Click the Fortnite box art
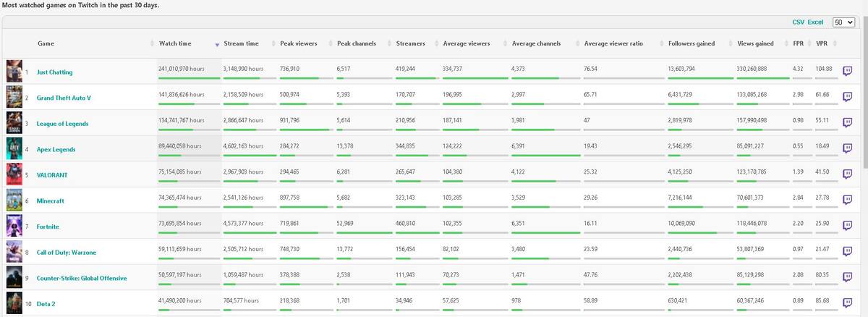 pos(14,225)
